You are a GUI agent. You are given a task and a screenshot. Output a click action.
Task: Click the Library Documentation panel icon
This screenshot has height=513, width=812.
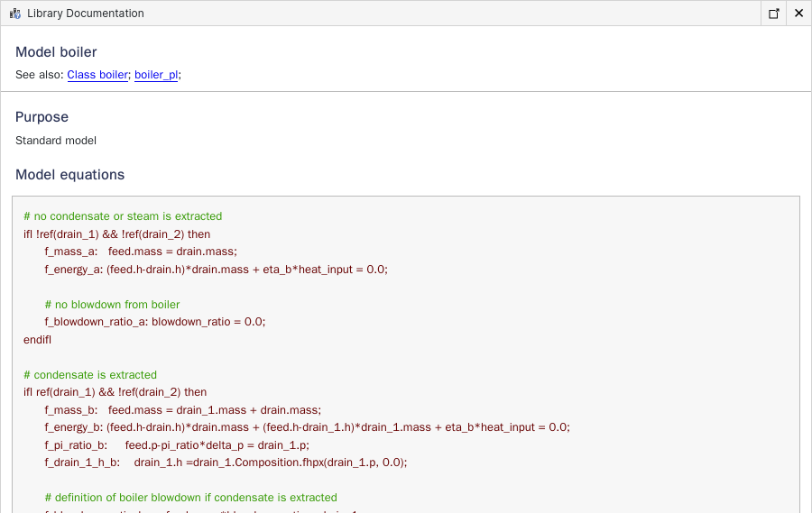tap(14, 14)
